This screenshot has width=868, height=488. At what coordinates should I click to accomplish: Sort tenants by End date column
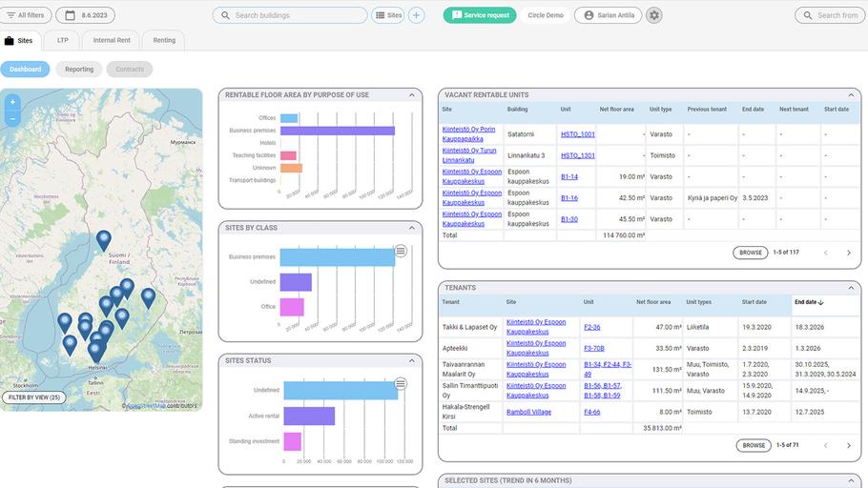[x=809, y=302]
